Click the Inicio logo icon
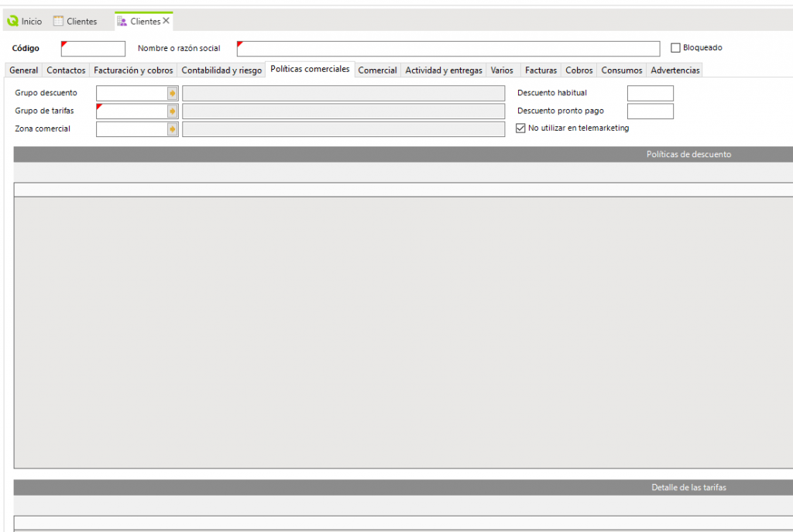793x532 pixels. (12, 21)
